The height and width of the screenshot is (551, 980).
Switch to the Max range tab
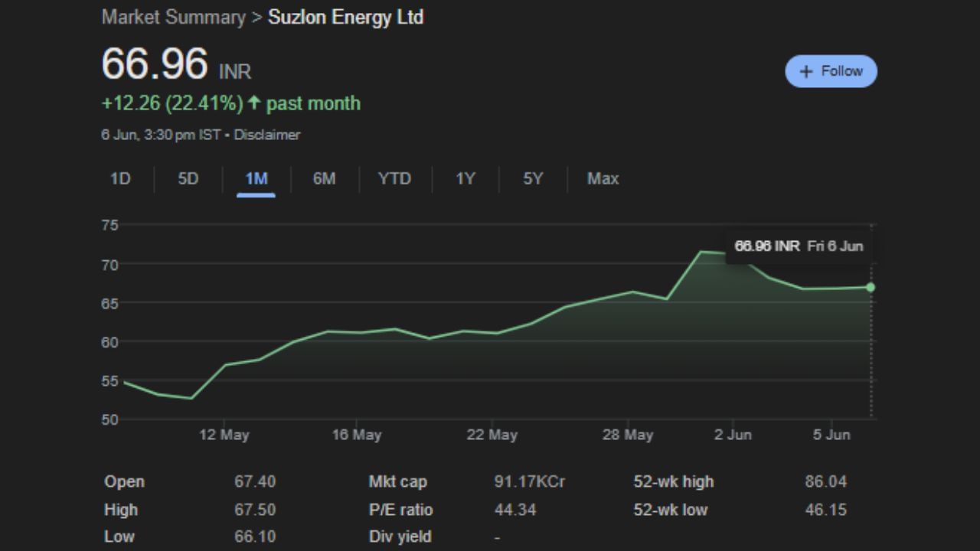tap(603, 179)
